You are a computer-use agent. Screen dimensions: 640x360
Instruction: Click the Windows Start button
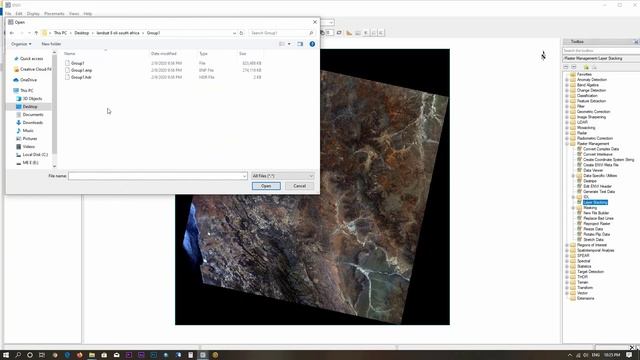click(x=6, y=355)
